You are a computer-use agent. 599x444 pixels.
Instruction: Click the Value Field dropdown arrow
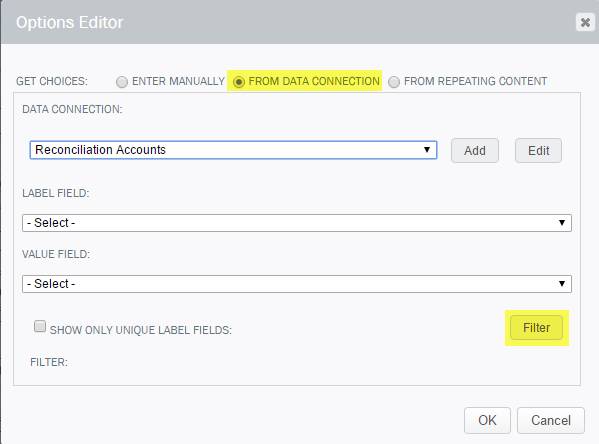point(562,284)
